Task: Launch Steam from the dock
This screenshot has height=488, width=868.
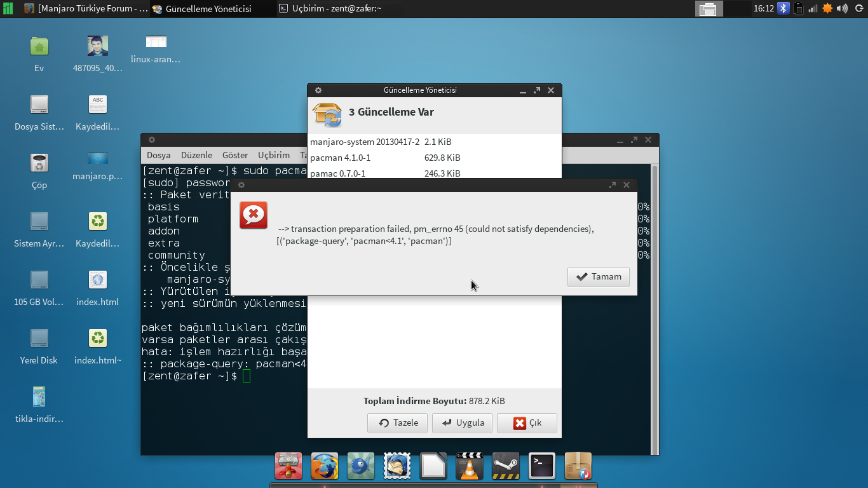Action: (506, 466)
